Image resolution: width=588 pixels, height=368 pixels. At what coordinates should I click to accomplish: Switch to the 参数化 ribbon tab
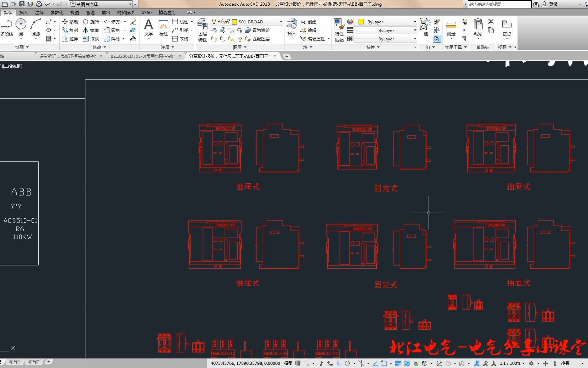click(57, 12)
